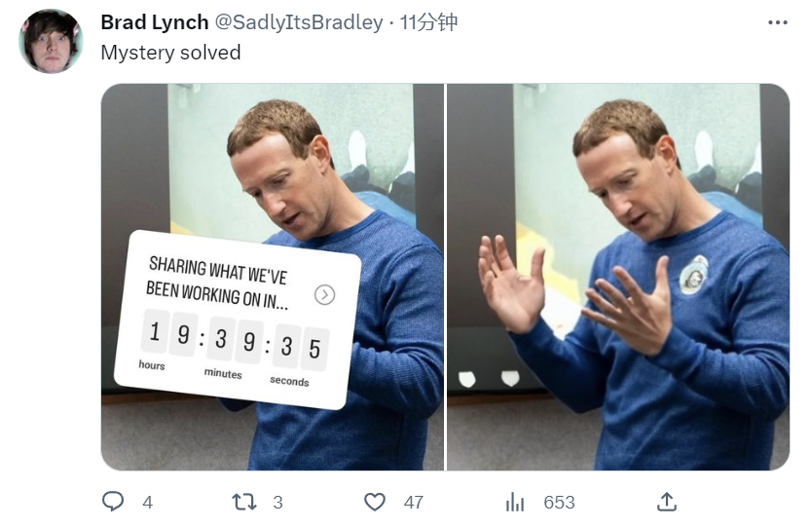Click the round badge on the blue sweater
The width and height of the screenshot is (812, 528).
pyautogui.click(x=693, y=275)
